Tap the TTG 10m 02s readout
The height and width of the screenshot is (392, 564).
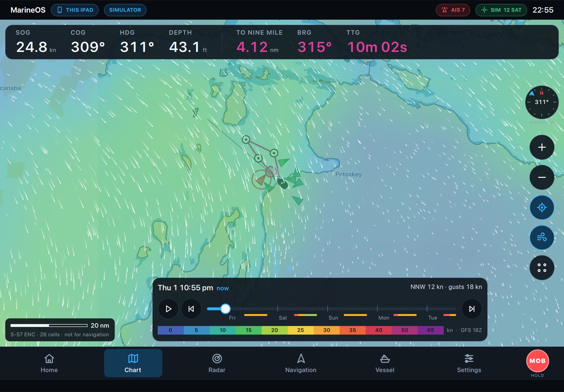pos(377,42)
